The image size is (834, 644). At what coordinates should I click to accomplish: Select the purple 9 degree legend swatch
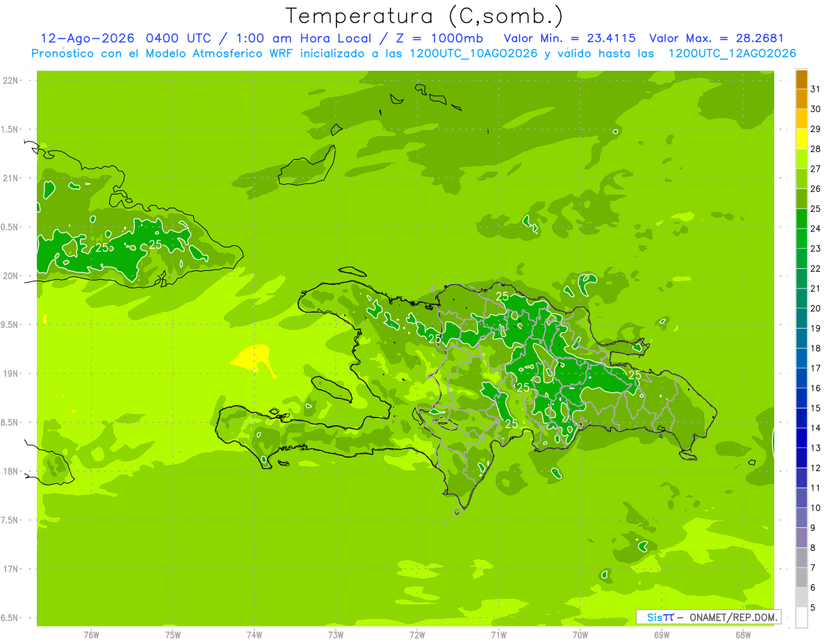[801, 518]
